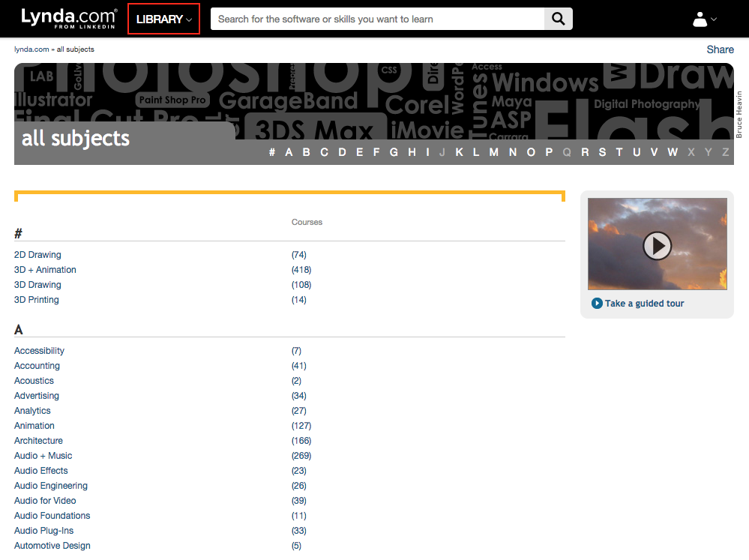The image size is (749, 560).
Task: Open the Audio + Music subject
Action: 43,455
